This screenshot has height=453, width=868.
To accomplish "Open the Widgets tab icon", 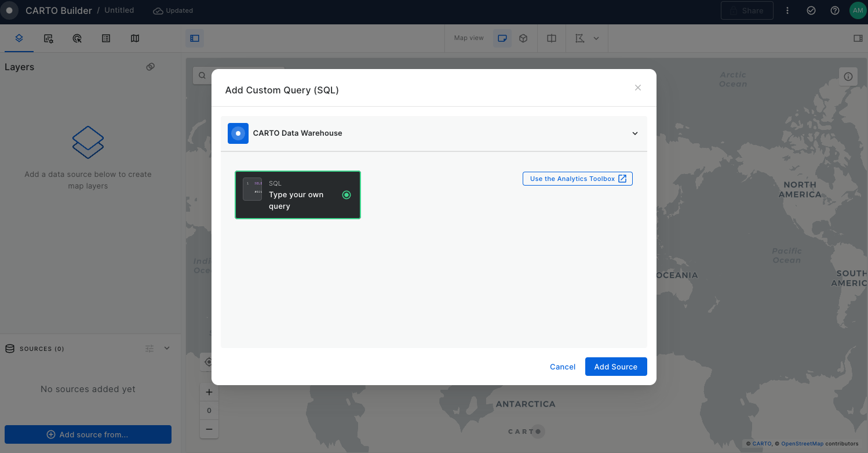I will click(49, 38).
